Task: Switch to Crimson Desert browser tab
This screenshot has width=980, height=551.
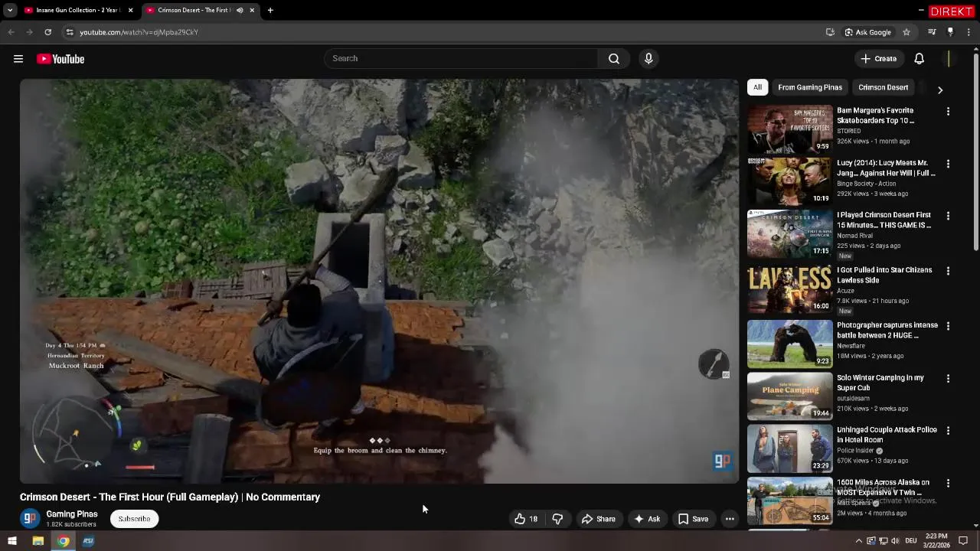Action: click(x=193, y=10)
